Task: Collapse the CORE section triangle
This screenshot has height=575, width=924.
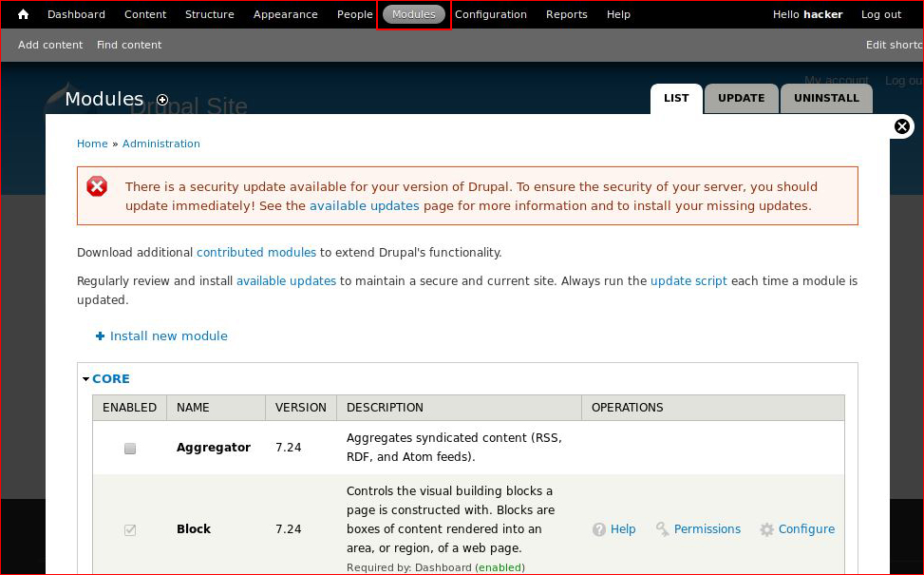Action: [86, 378]
